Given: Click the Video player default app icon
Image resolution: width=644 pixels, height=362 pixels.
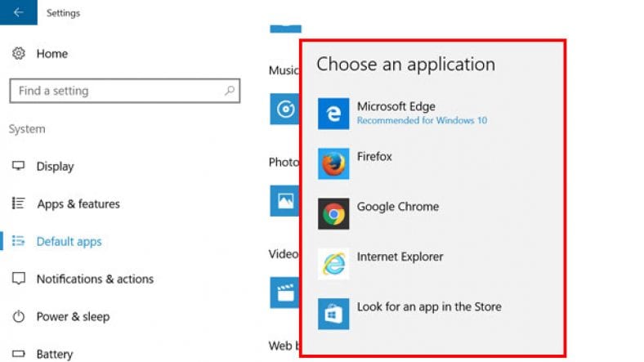Looking at the screenshot, I should tap(284, 293).
